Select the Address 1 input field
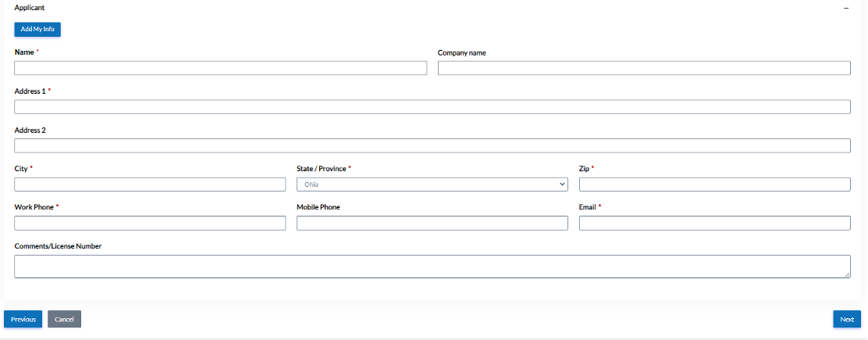The height and width of the screenshot is (340, 868). [432, 107]
